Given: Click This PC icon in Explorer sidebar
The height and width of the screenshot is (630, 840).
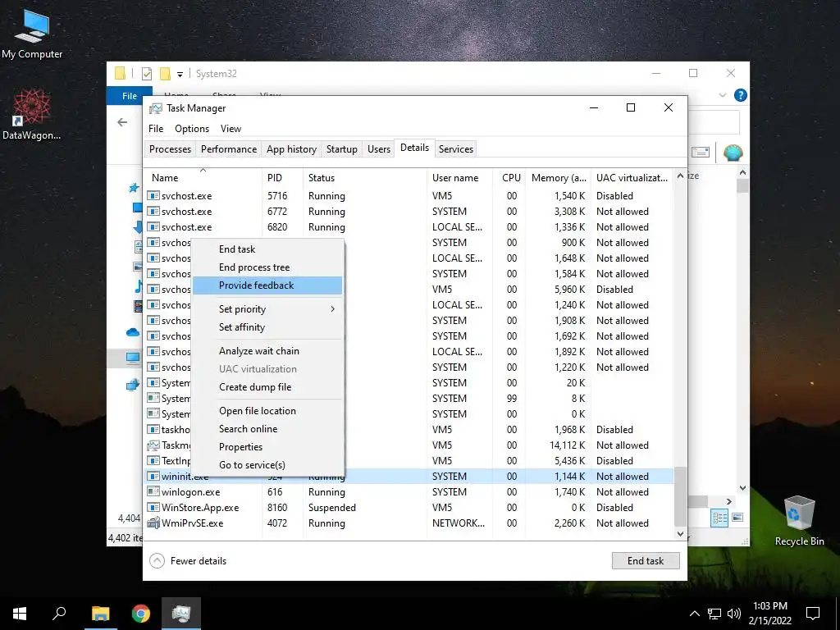Looking at the screenshot, I should (133, 358).
